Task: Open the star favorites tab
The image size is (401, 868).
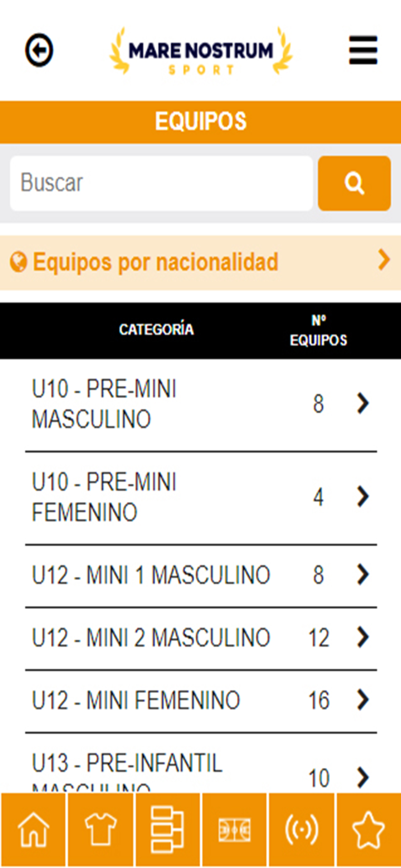Action: tap(368, 829)
